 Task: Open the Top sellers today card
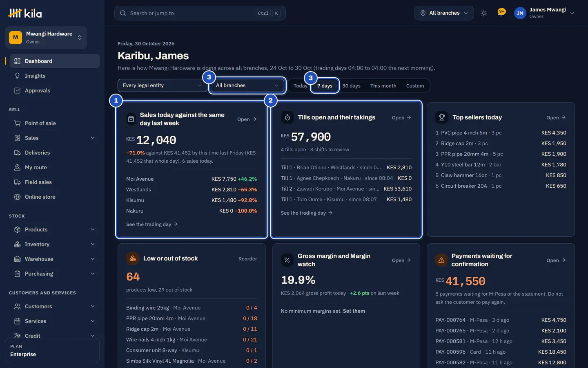pyautogui.click(x=556, y=118)
